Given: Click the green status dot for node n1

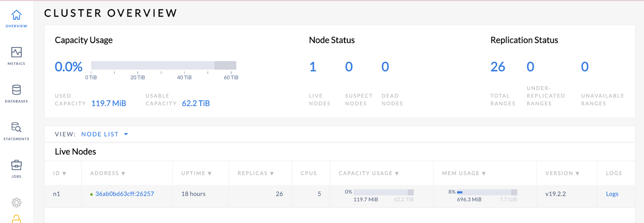Looking at the screenshot, I should 91,194.
